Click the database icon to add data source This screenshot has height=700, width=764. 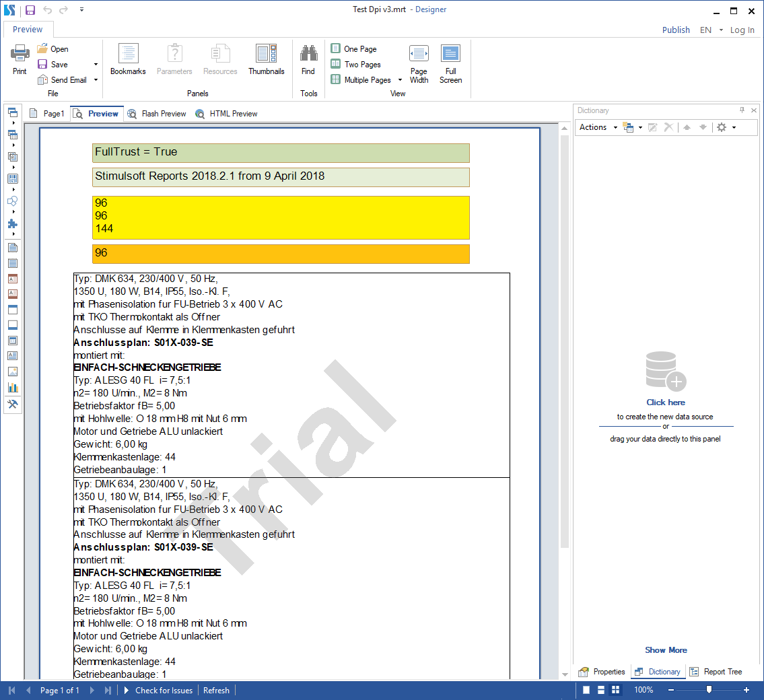coord(666,371)
